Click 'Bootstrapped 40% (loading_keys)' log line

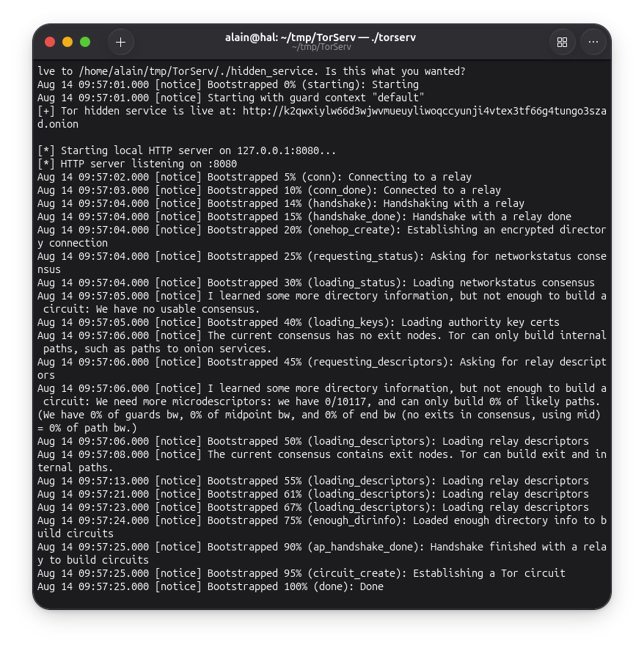pos(299,323)
